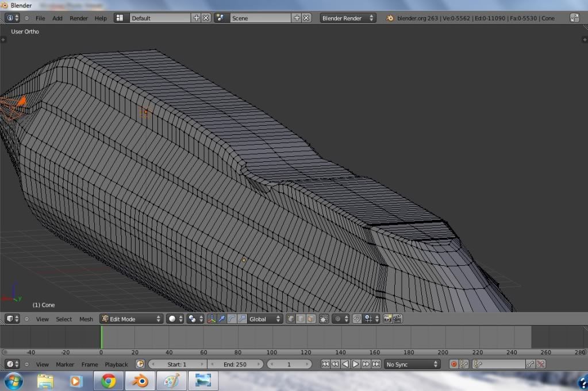The image size is (588, 391).
Task: Click the timeline at frame 100
Action: pos(272,337)
